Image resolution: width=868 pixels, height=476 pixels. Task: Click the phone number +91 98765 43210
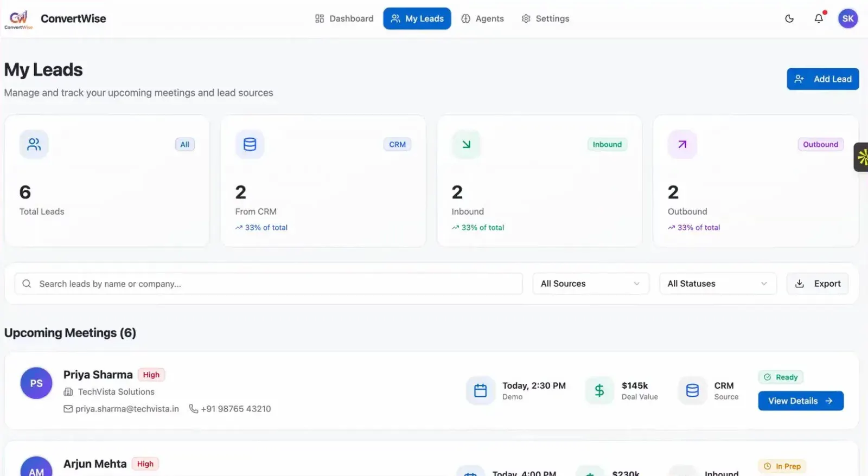(x=235, y=409)
